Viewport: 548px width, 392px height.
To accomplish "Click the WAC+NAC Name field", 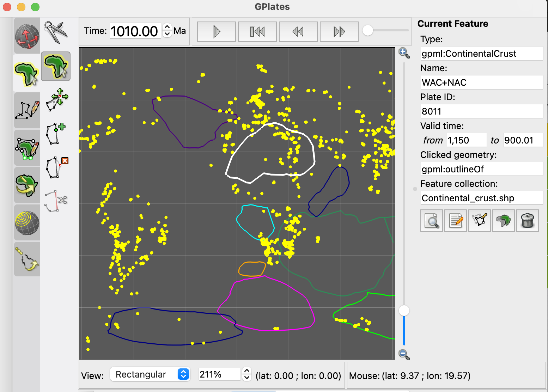I will coord(482,82).
